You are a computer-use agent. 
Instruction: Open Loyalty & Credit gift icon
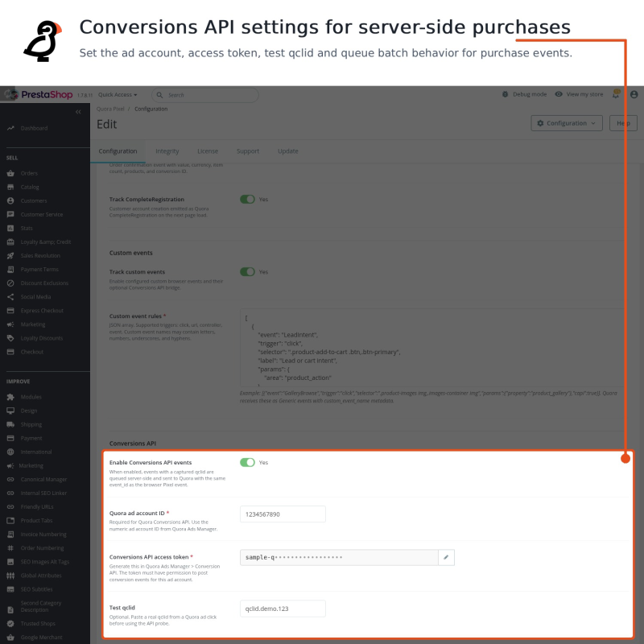point(10,242)
